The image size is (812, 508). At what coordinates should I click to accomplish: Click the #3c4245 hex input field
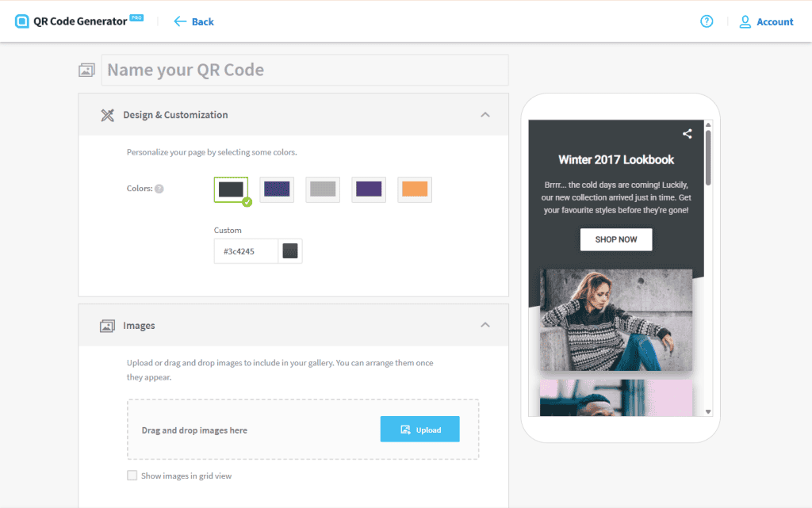point(245,250)
